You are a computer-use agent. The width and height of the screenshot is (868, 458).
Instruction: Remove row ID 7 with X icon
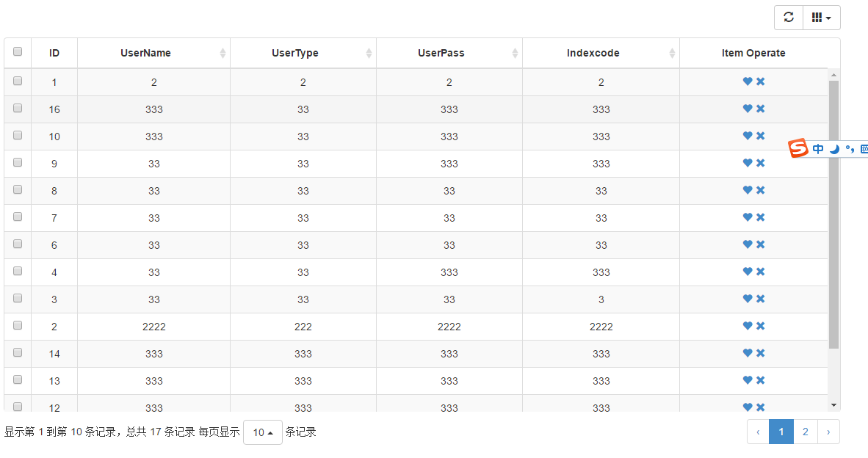(761, 217)
